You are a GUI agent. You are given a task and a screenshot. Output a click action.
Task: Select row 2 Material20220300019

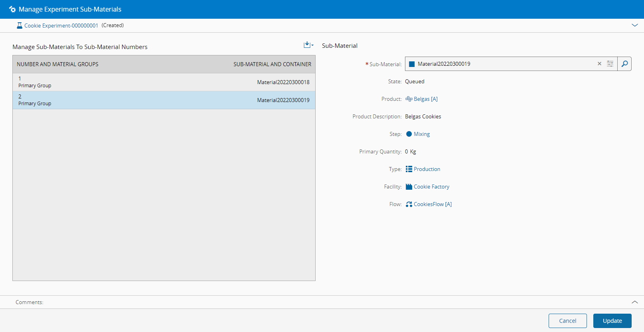164,100
